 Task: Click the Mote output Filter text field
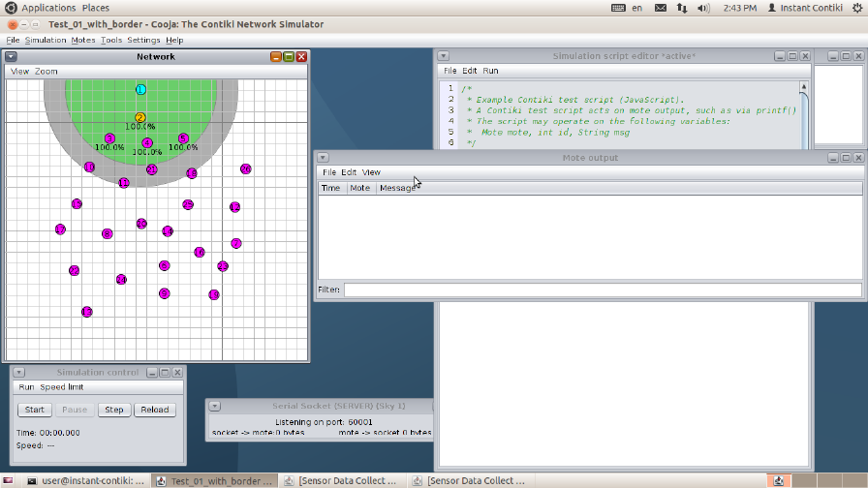pos(602,290)
